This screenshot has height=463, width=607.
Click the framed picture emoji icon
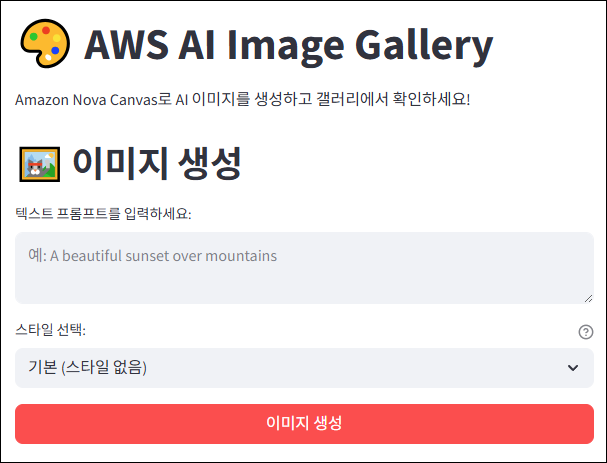[39, 163]
